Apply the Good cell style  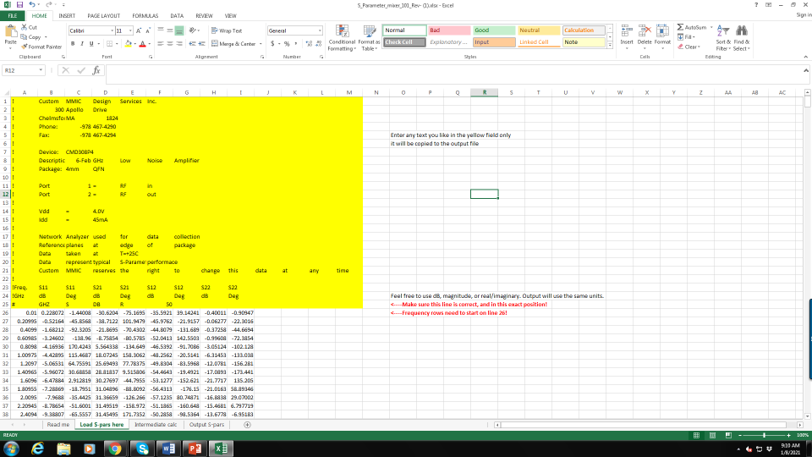[494, 30]
